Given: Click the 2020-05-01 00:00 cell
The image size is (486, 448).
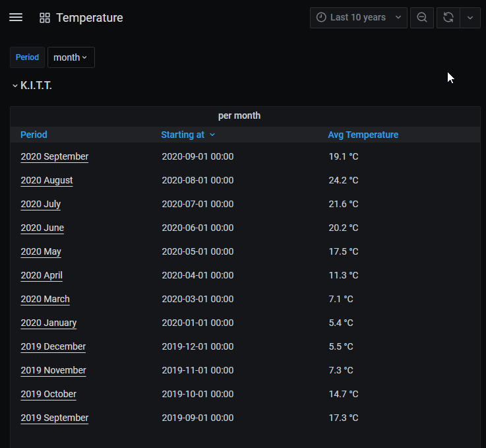Looking at the screenshot, I should click(198, 251).
